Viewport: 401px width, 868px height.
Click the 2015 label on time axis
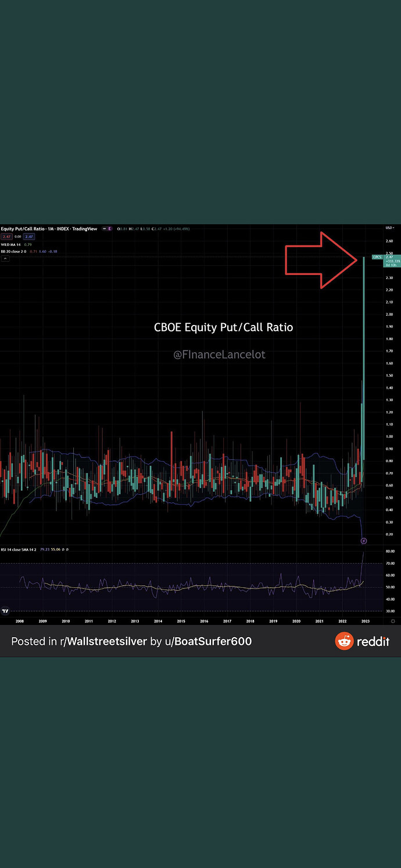181,621
